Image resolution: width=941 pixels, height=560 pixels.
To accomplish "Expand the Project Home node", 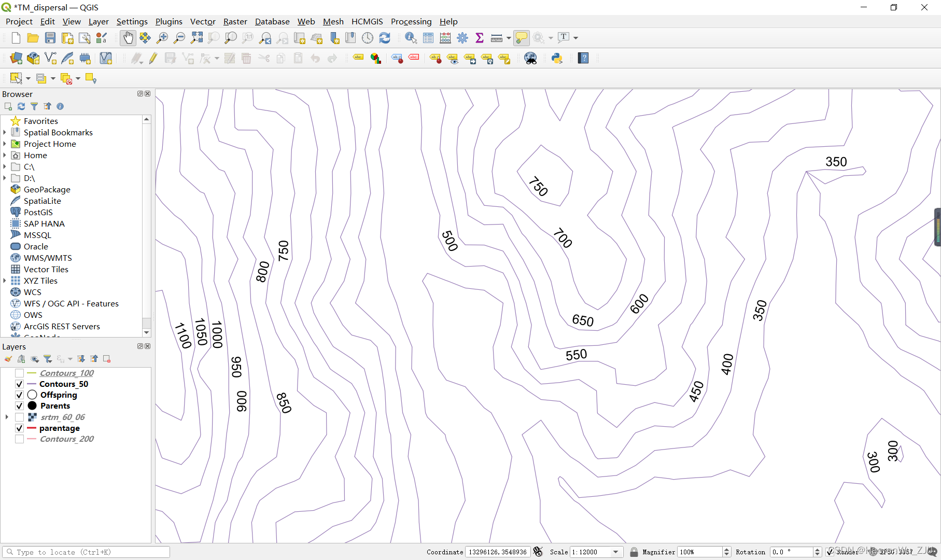I will (x=5, y=144).
